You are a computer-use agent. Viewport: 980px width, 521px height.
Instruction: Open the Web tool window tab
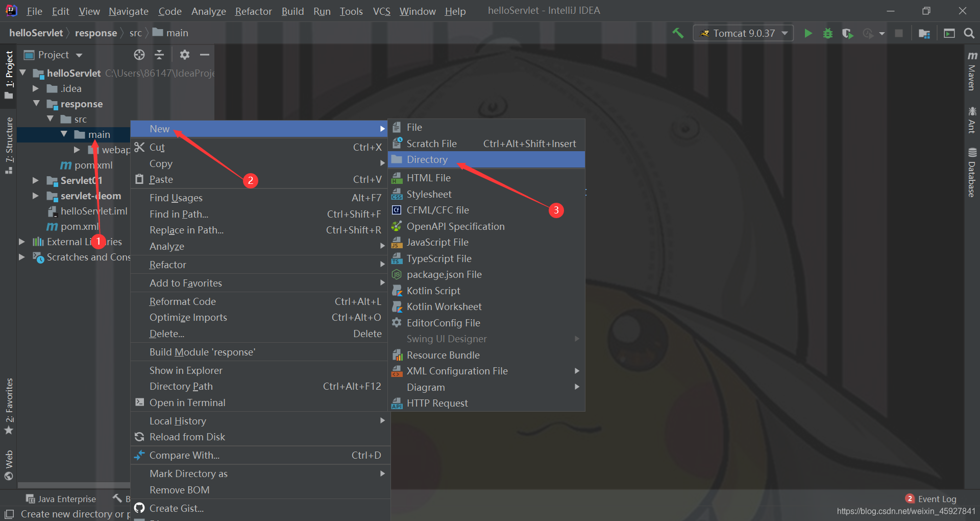9,465
